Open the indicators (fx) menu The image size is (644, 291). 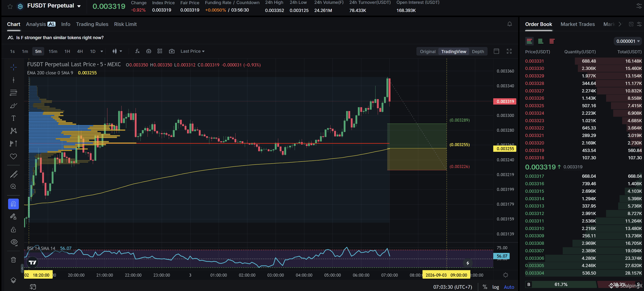(137, 51)
